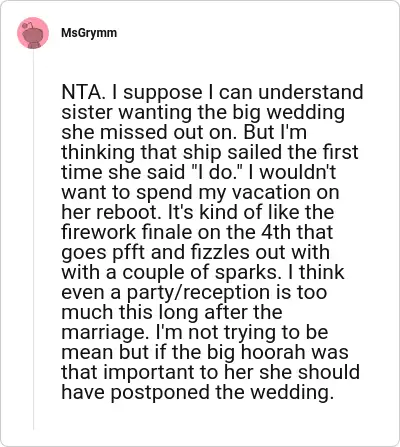Visit the MsGrymm username profile link
The height and width of the screenshot is (447, 400).
click(x=89, y=33)
